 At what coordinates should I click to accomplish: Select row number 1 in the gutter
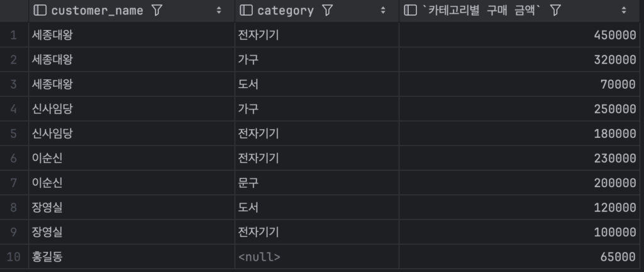(14, 35)
